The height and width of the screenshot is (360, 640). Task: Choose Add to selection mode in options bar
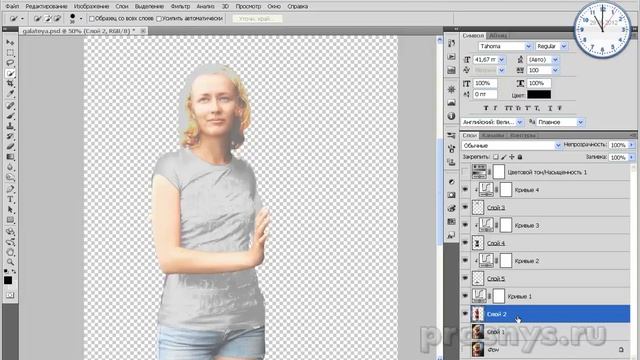click(47, 18)
